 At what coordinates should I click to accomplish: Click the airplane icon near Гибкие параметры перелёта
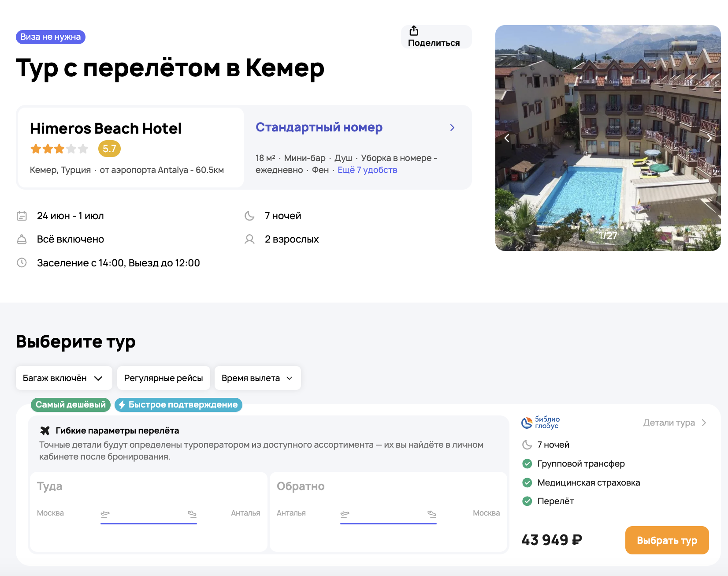45,430
